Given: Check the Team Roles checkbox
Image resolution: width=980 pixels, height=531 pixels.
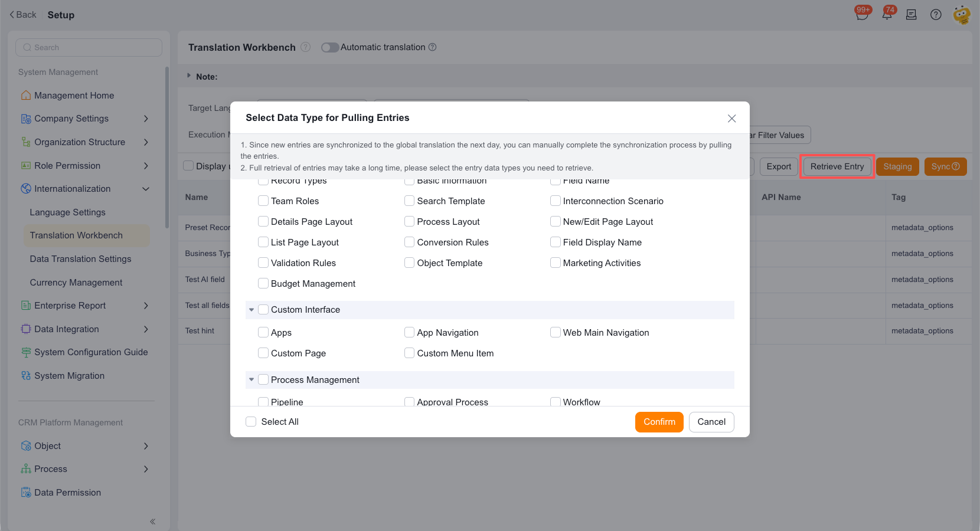Looking at the screenshot, I should coord(263,201).
